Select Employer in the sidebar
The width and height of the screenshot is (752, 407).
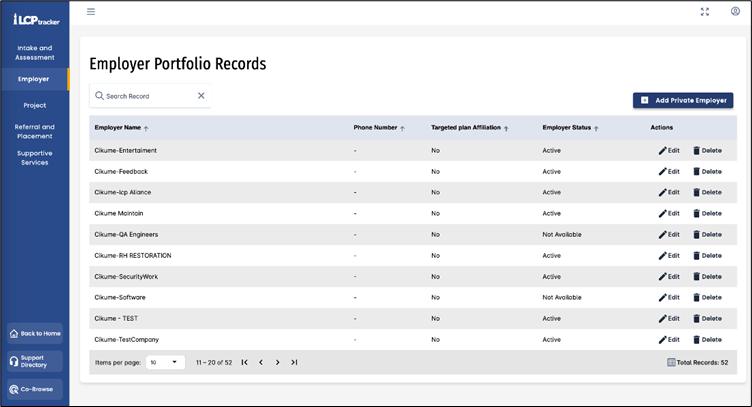click(x=35, y=79)
